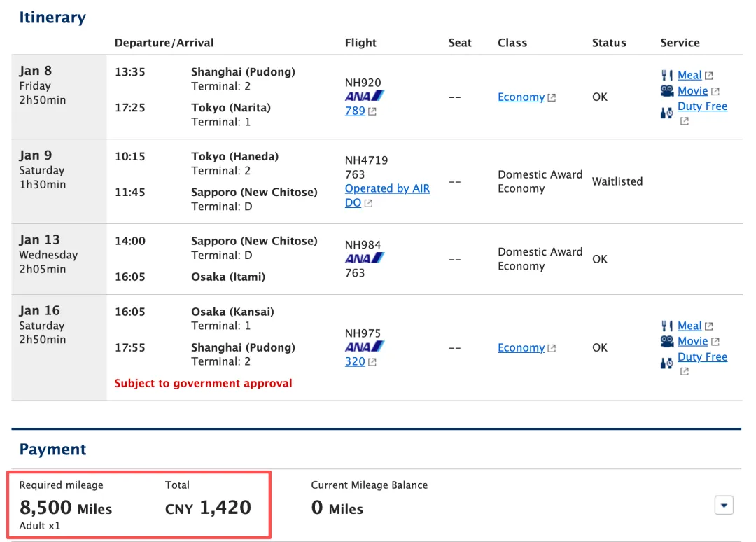Click the meal fork icon for NH975
Viewport: 756px width, 542px height.
pyautogui.click(x=667, y=326)
